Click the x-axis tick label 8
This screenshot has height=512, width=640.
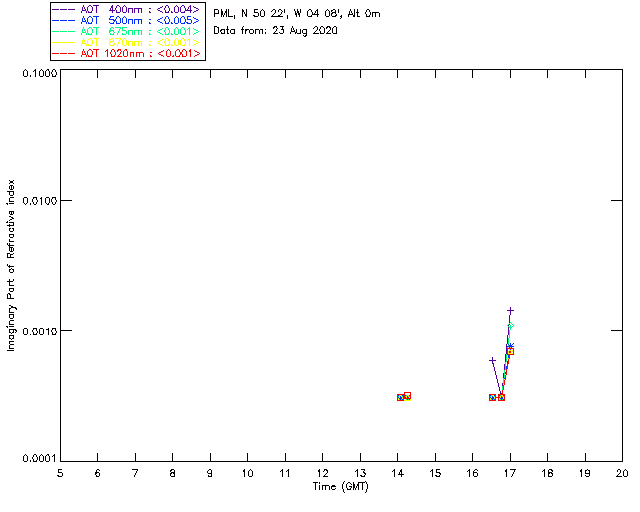tap(173, 473)
